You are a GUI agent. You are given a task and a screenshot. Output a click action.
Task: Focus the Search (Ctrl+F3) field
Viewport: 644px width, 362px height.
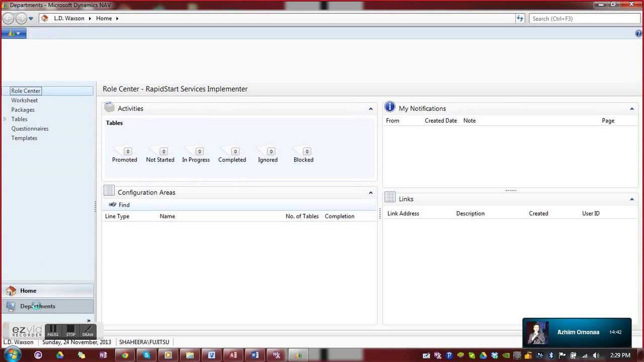(x=585, y=19)
